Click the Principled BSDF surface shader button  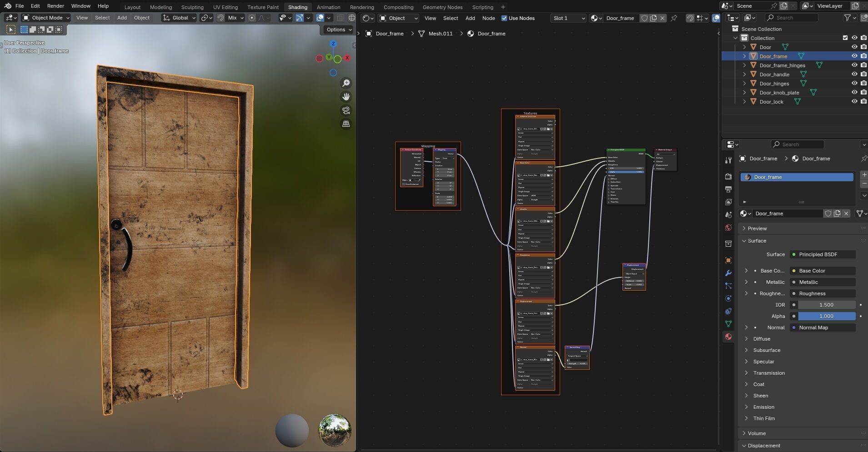point(823,254)
